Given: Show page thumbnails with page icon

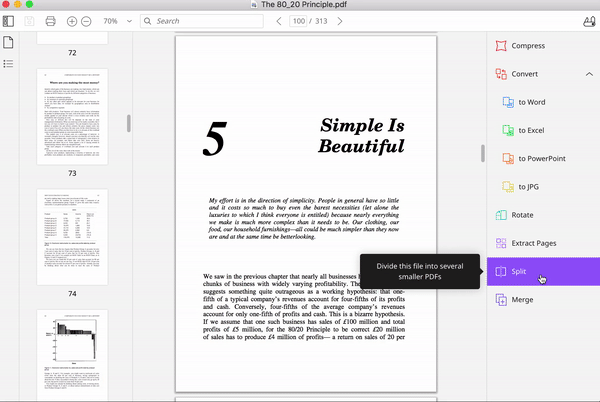Looking at the screenshot, I should pyautogui.click(x=8, y=42).
